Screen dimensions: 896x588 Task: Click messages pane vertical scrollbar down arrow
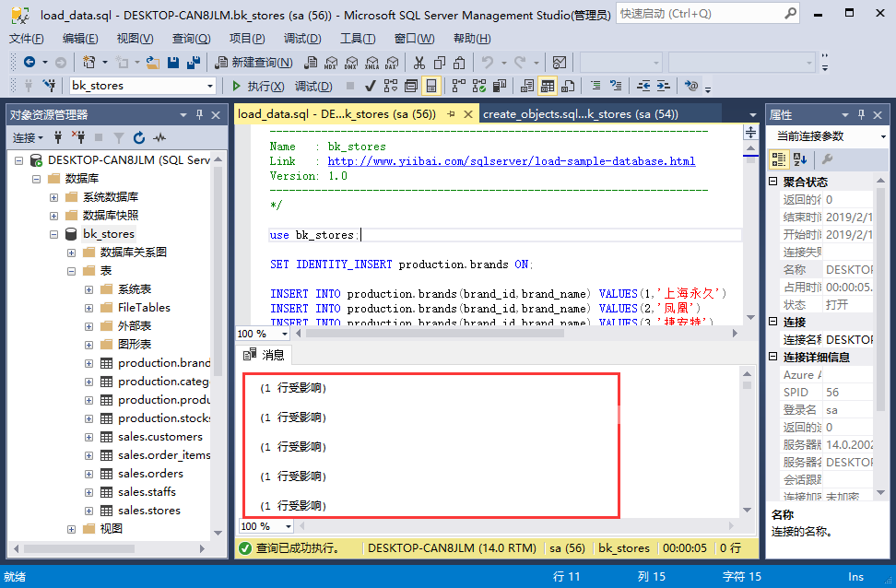[x=747, y=510]
